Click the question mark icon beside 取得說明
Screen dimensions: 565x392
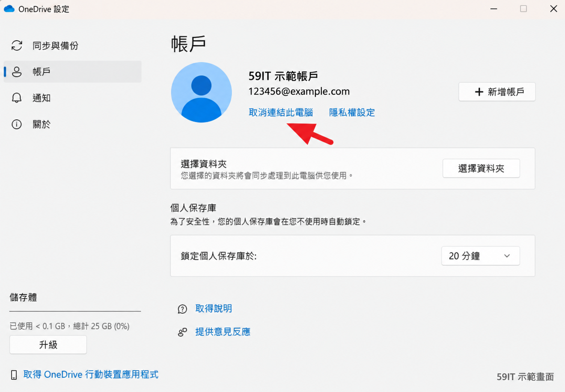(182, 309)
